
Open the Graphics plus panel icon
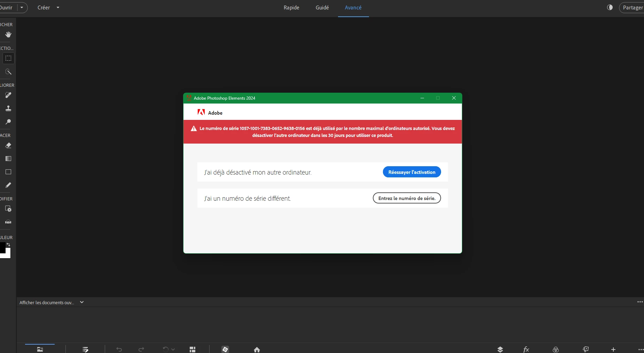(x=613, y=349)
